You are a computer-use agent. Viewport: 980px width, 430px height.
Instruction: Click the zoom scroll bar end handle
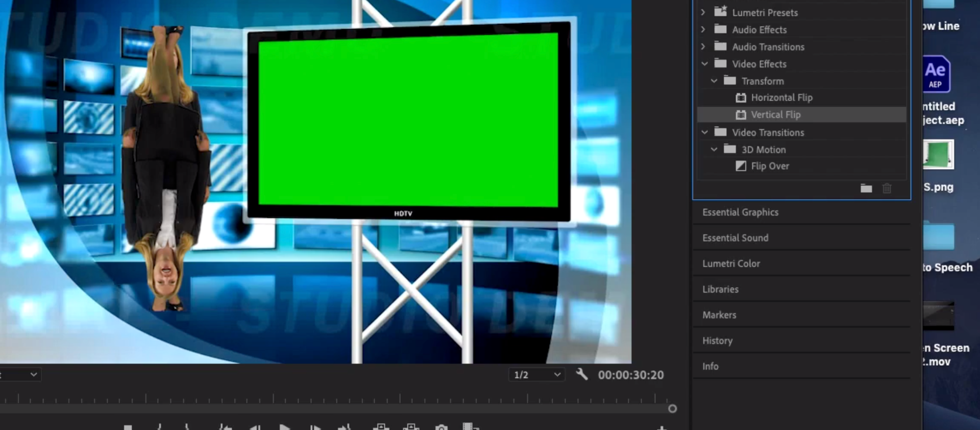coord(672,409)
